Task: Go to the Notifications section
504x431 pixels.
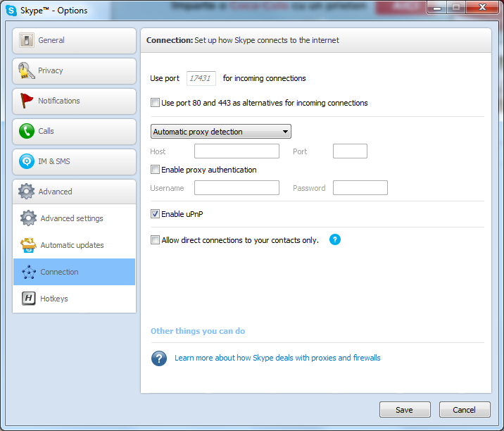Action: coord(74,101)
